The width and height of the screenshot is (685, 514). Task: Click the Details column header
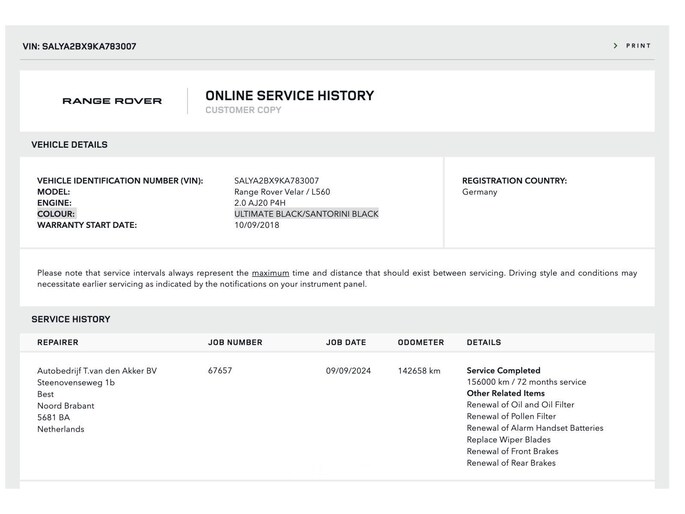click(484, 343)
